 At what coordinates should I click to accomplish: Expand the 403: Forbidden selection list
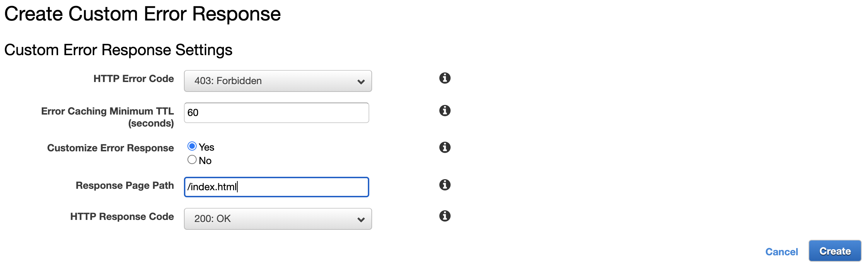277,81
